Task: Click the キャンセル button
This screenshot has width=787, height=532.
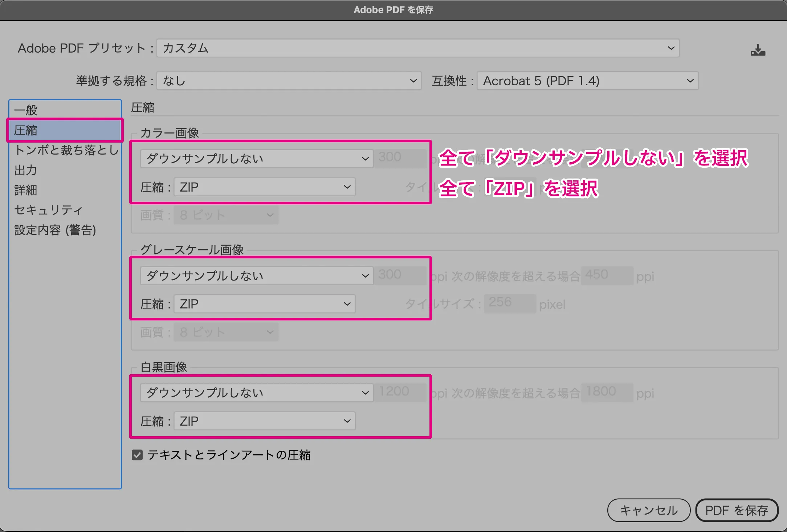Action: (649, 510)
